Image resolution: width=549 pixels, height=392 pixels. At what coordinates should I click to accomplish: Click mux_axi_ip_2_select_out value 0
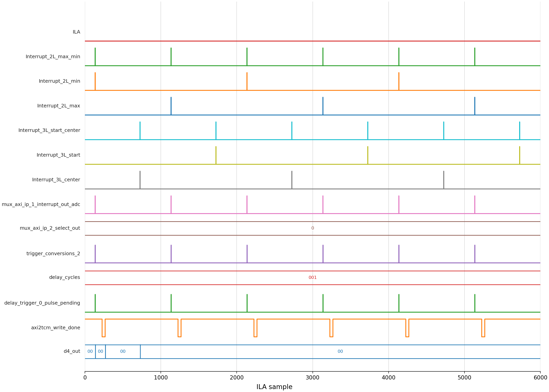(x=312, y=228)
